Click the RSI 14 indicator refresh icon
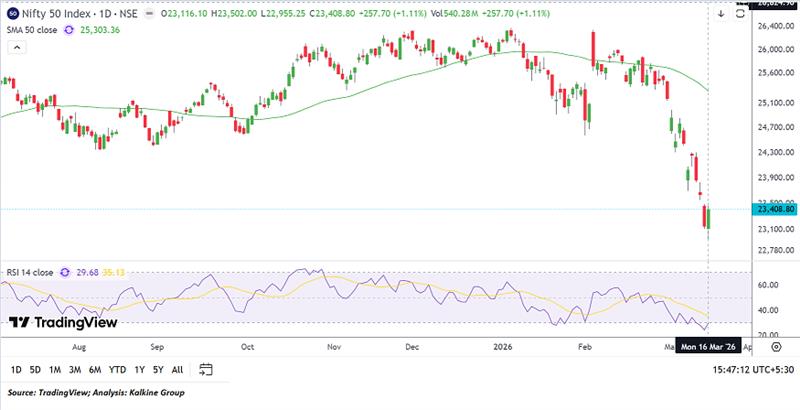800x410 pixels. 66,270
